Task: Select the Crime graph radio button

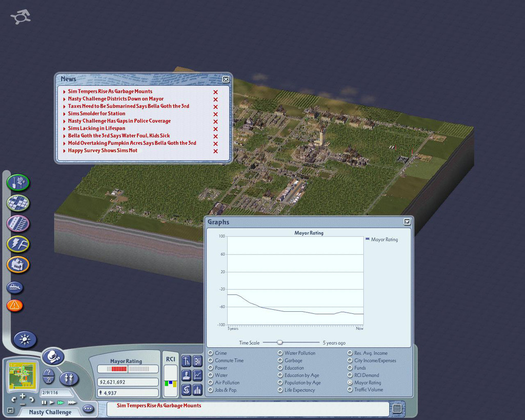Action: (211, 353)
